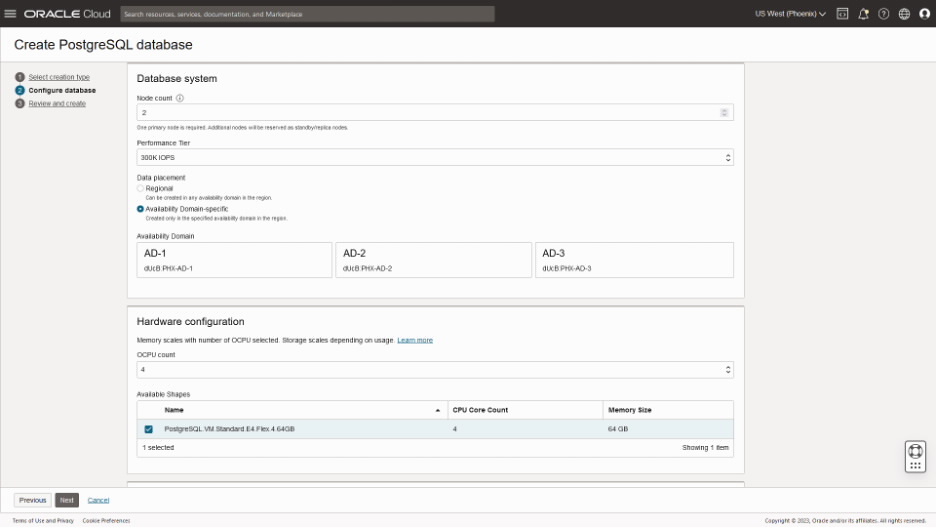Image resolution: width=936 pixels, height=528 pixels.
Task: Open the language globe icon
Action: click(x=904, y=14)
